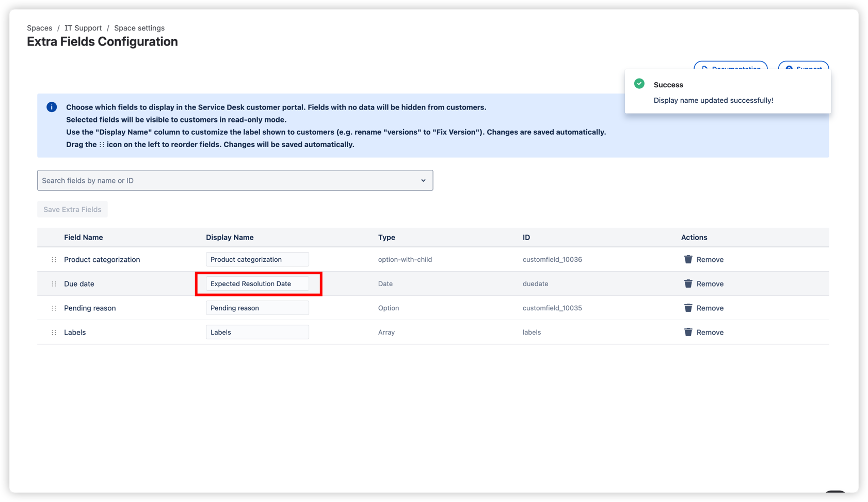Click the Save Extra Fields button
Screen dimensions: 868x502
point(72,209)
